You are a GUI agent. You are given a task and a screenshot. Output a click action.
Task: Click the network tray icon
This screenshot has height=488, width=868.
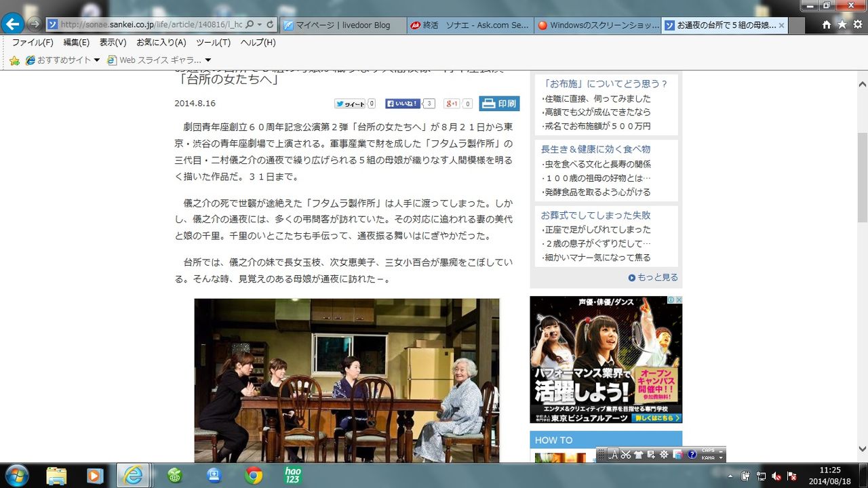[x=761, y=476]
